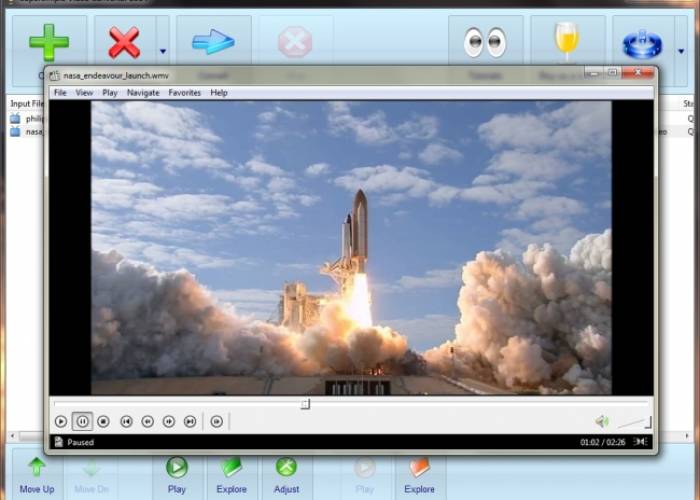Click player window title bar icon

click(54, 75)
